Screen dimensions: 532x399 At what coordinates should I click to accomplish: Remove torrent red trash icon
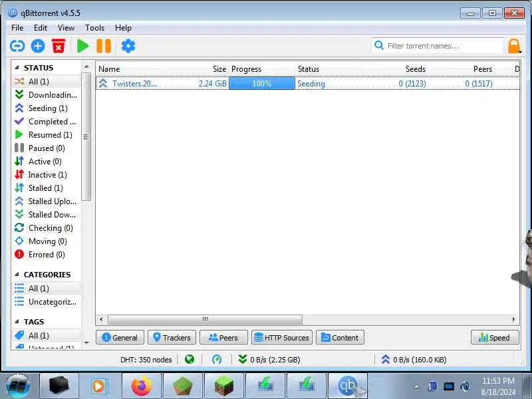point(59,46)
